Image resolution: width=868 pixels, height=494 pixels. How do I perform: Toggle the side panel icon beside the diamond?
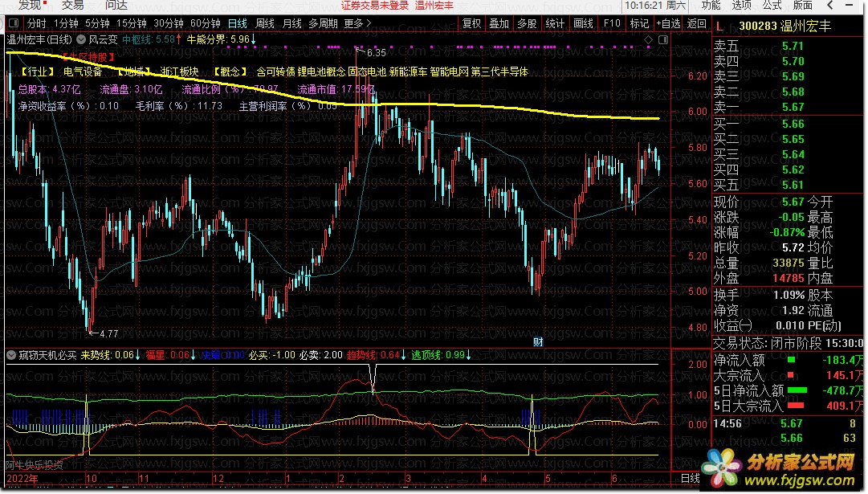pos(663,40)
